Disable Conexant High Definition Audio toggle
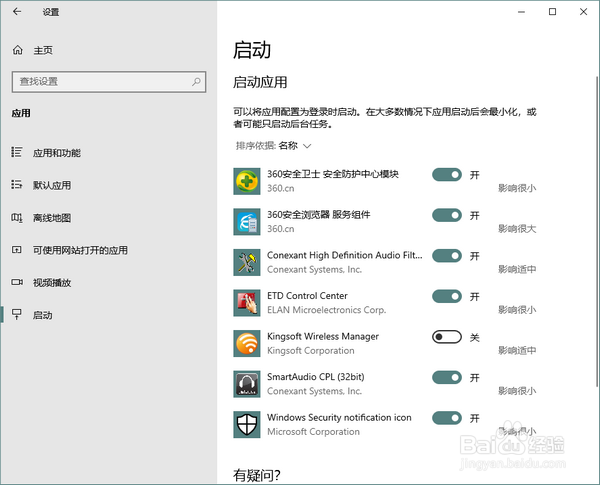The height and width of the screenshot is (485, 600). 447,256
